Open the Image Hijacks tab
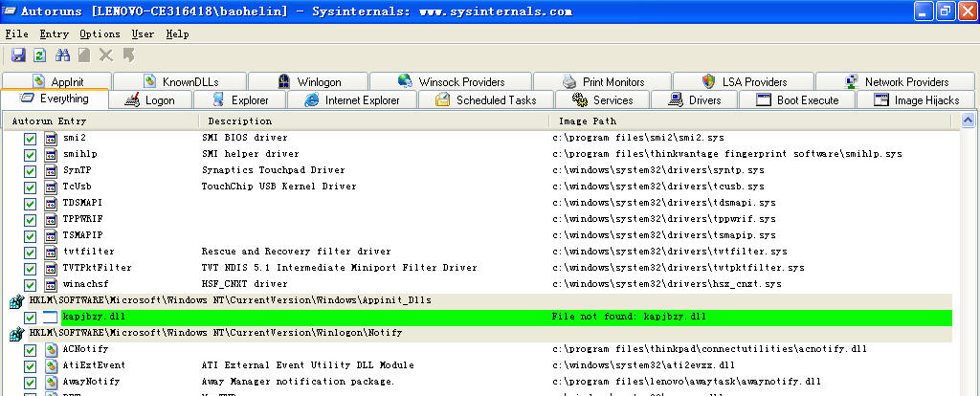The width and height of the screenshot is (980, 396). click(x=916, y=99)
